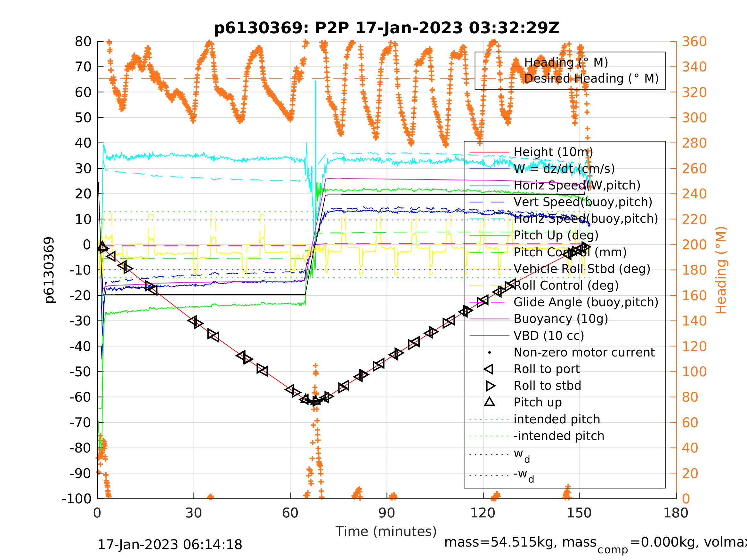Click the black VBD (10 cc) legend line
Screen dimensions: 747x560
pyautogui.click(x=489, y=336)
